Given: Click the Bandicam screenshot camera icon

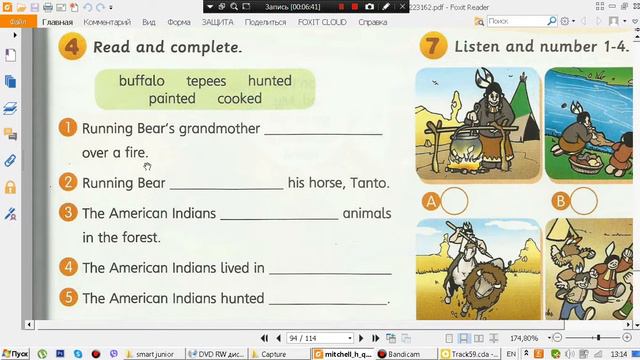Looking at the screenshot, I should click(369, 7).
